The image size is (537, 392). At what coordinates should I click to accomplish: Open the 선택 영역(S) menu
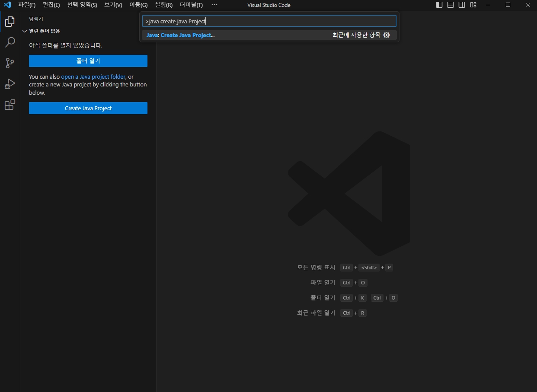(x=82, y=5)
